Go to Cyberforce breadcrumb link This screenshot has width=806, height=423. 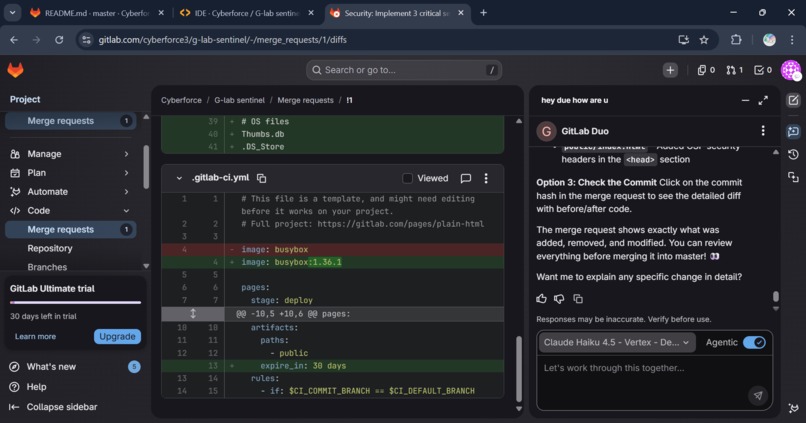point(181,100)
